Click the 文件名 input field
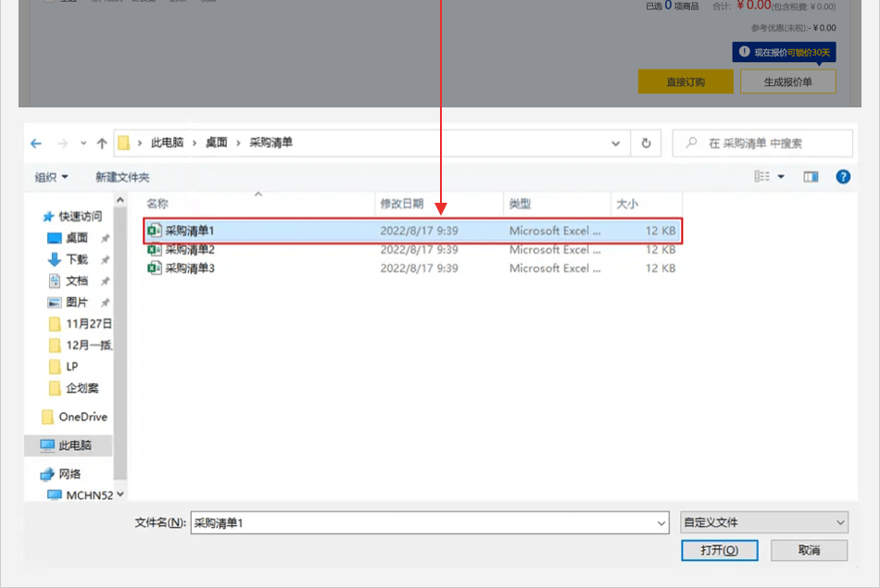This screenshot has width=880, height=588. pos(429,522)
